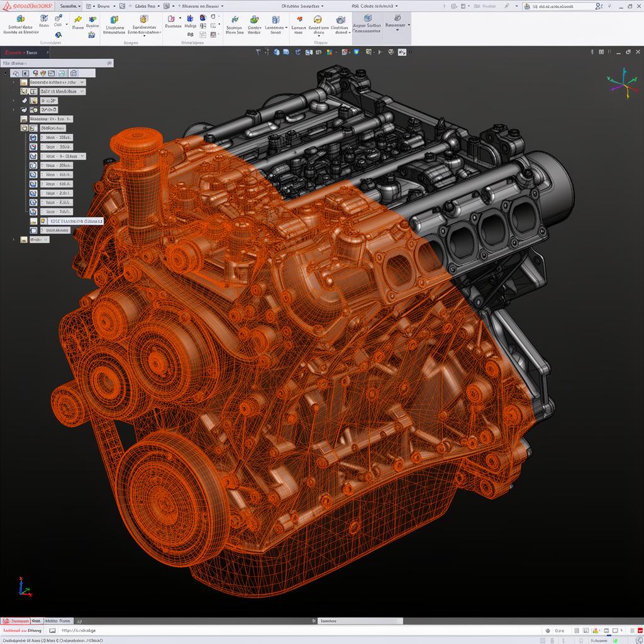
Task: Click the first blue cube icon in the view toolbar
Action: 277,52
